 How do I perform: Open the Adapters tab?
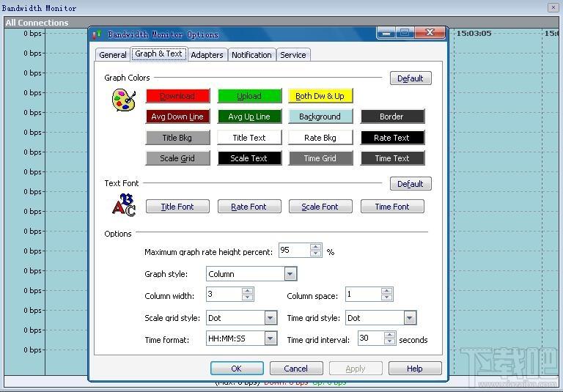[x=207, y=55]
